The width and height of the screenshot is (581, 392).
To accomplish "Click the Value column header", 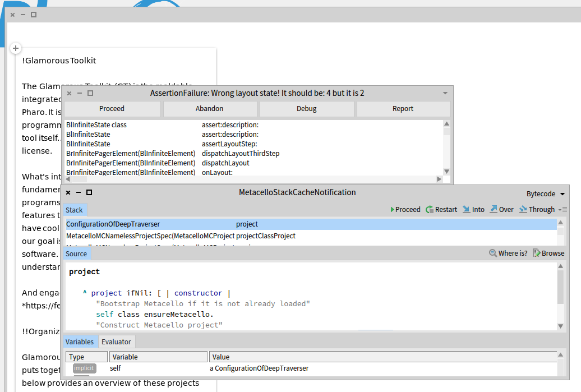I will click(x=383, y=357).
